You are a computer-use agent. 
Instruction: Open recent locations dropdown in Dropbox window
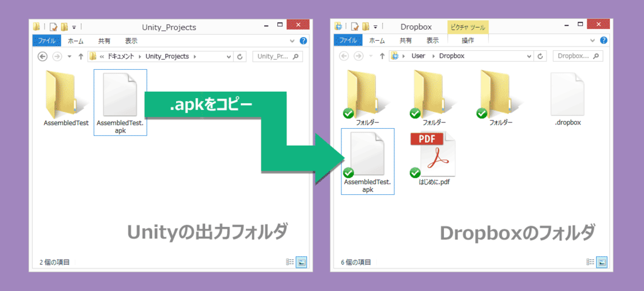[370, 56]
